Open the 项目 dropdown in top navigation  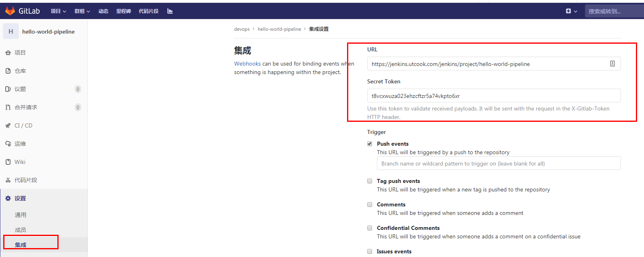(58, 11)
